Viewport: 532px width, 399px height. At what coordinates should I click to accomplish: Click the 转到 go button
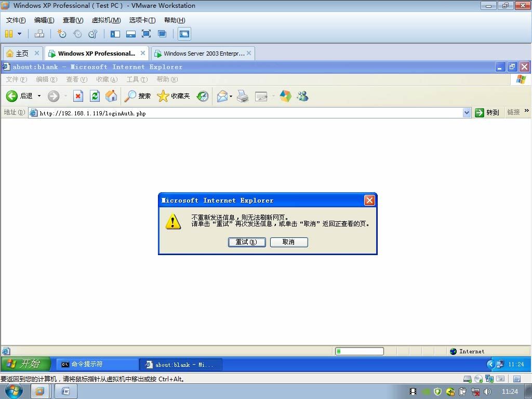point(487,113)
